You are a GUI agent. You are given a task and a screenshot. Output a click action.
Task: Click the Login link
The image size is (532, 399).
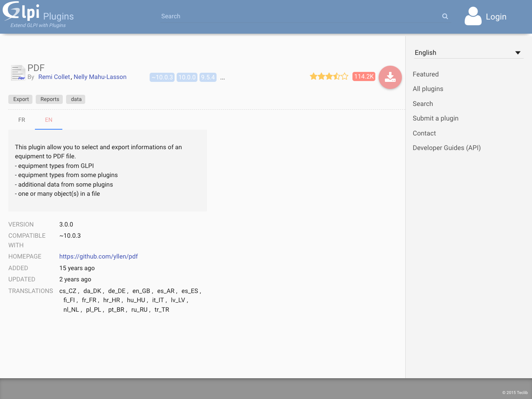[496, 17]
